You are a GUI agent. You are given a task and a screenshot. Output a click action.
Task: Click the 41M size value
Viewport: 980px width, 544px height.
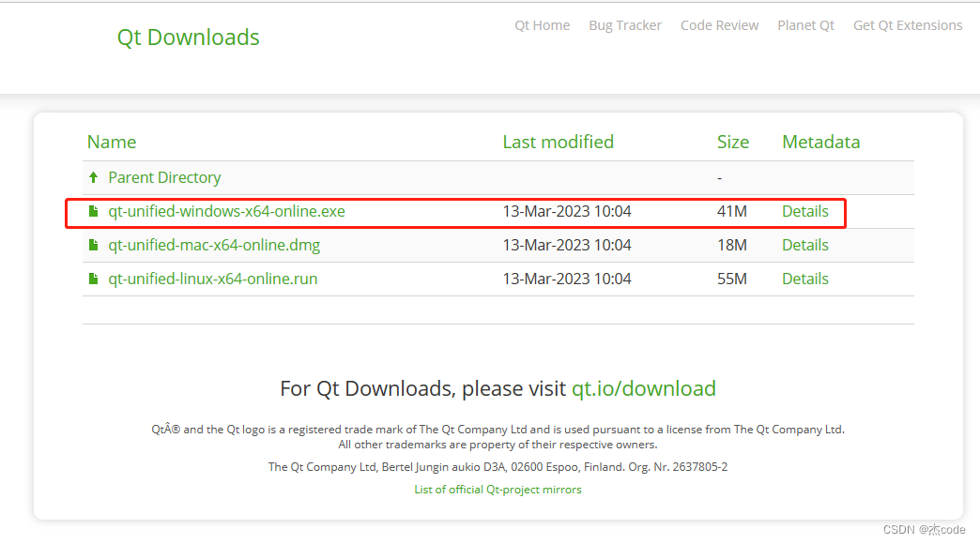[732, 211]
